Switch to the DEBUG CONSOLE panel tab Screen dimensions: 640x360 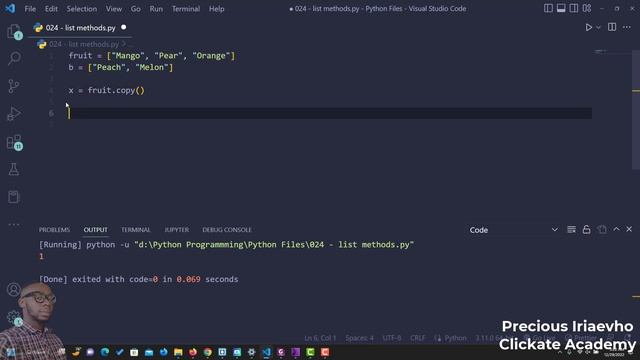tap(227, 230)
